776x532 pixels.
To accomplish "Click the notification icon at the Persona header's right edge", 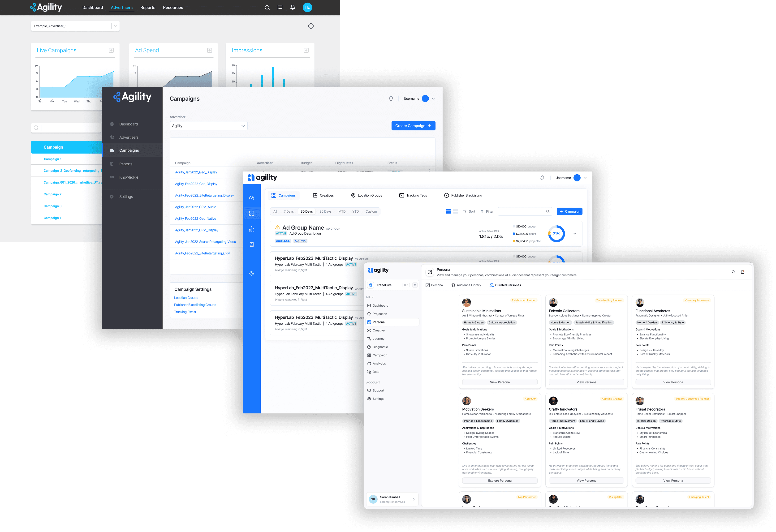I will coord(743,272).
